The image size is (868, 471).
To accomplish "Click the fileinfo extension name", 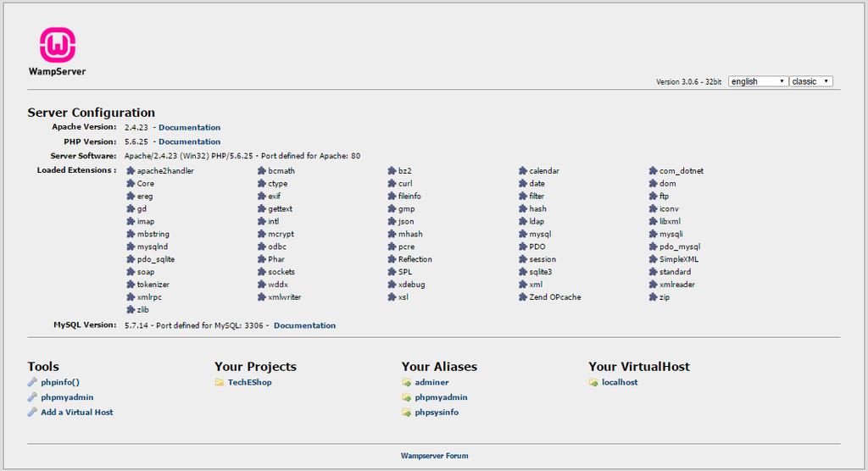I will 409,196.
